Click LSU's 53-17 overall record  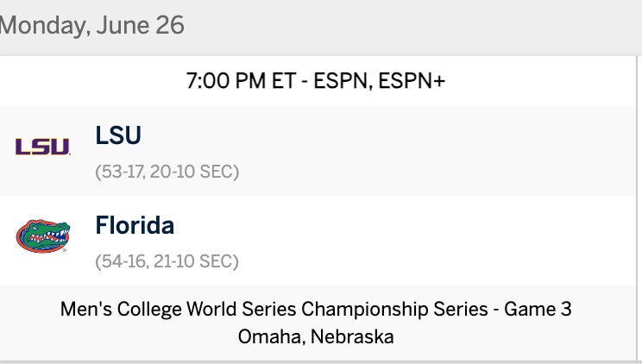[121, 172]
